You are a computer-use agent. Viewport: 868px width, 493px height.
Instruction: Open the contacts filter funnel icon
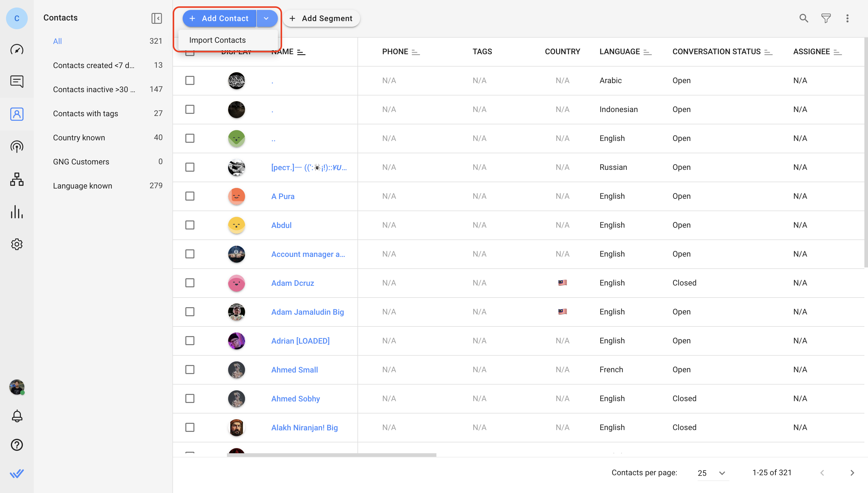click(826, 18)
